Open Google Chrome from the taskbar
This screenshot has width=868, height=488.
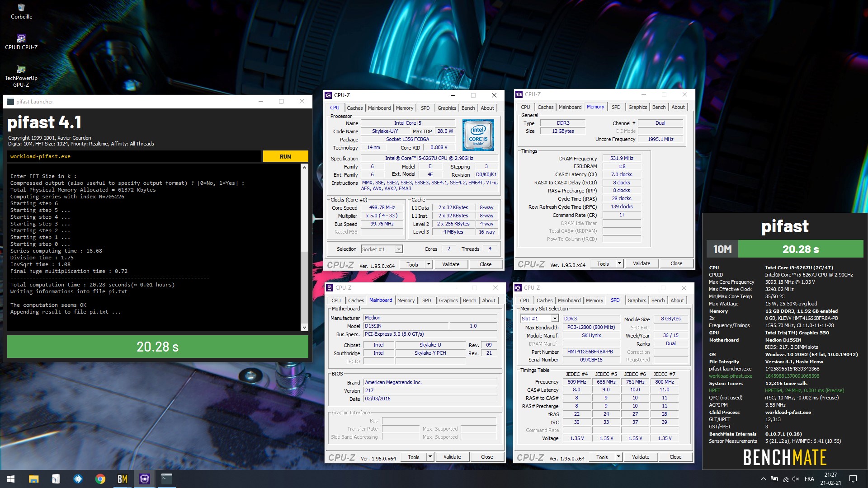[100, 479]
